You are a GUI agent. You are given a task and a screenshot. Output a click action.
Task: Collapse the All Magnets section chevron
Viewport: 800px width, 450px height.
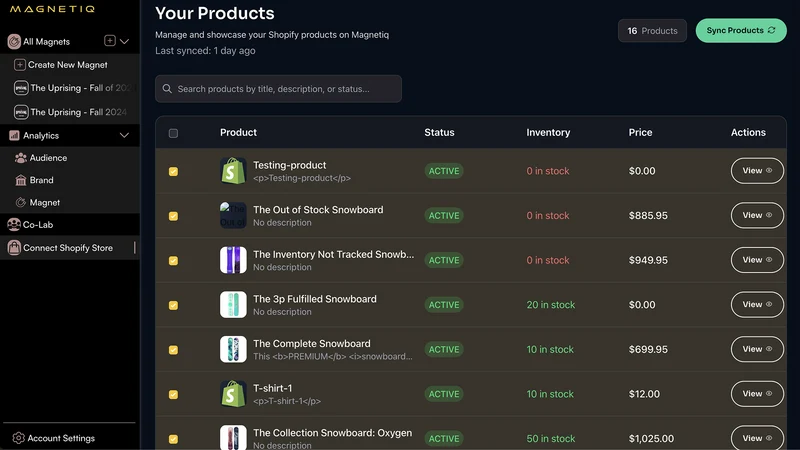click(x=124, y=41)
